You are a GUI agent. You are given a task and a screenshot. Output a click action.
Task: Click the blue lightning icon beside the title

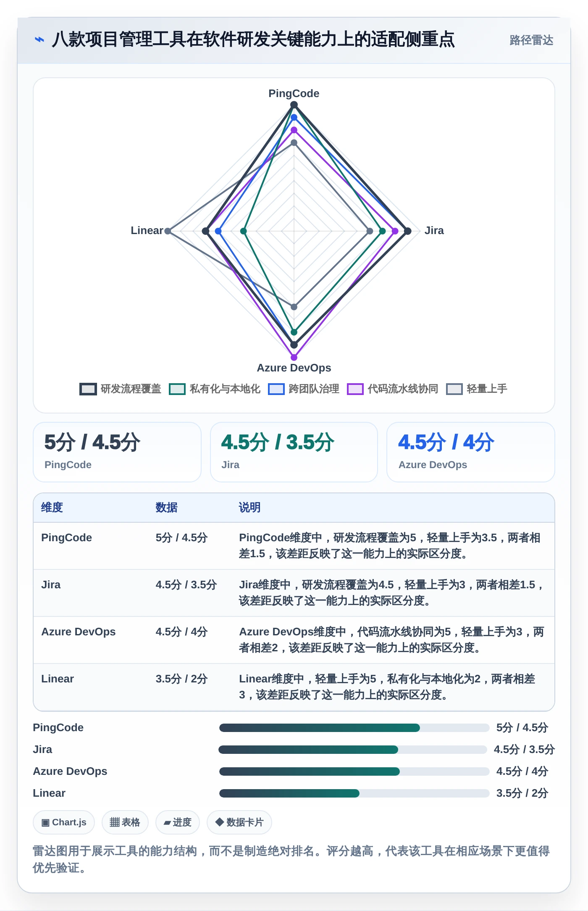tap(39, 40)
